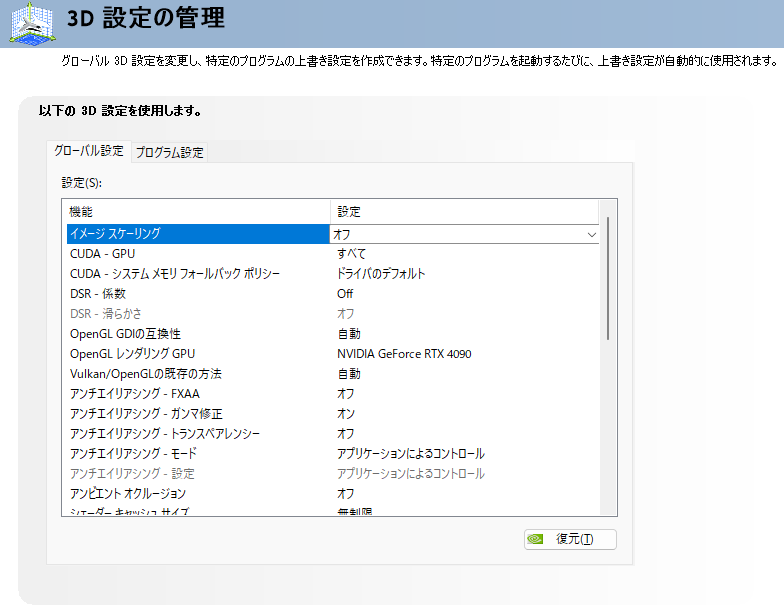Click the 3D settings management header icon
Screen dimensions: 784x608
tap(33, 24)
